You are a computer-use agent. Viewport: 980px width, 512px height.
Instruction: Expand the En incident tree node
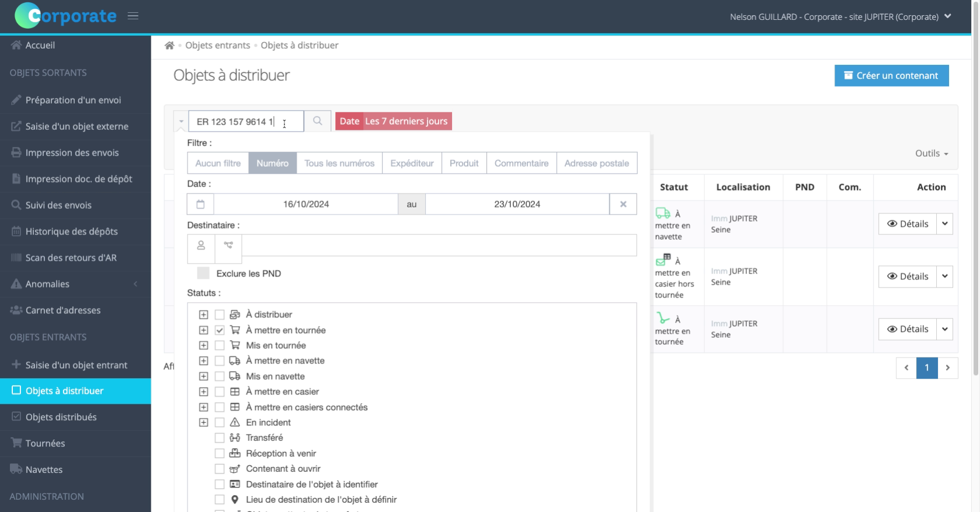point(203,423)
